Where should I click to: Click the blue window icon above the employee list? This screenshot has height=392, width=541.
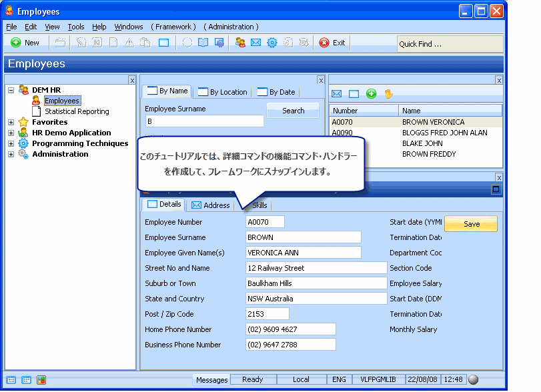pyautogui.click(x=354, y=94)
